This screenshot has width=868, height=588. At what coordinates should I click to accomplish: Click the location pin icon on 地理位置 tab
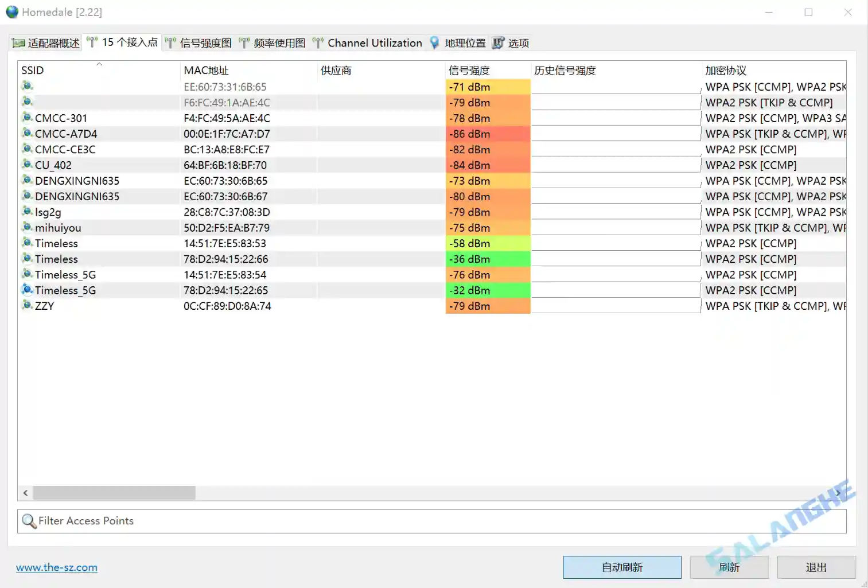tap(434, 42)
